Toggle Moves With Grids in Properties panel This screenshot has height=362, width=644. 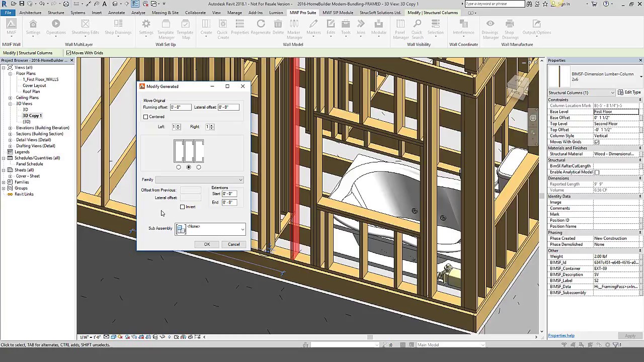point(597,142)
